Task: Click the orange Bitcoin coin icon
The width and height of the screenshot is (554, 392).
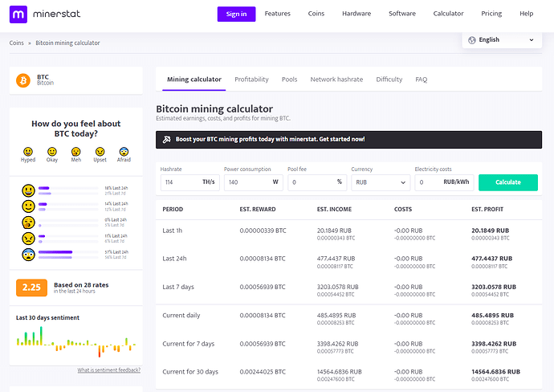Action: [23, 80]
